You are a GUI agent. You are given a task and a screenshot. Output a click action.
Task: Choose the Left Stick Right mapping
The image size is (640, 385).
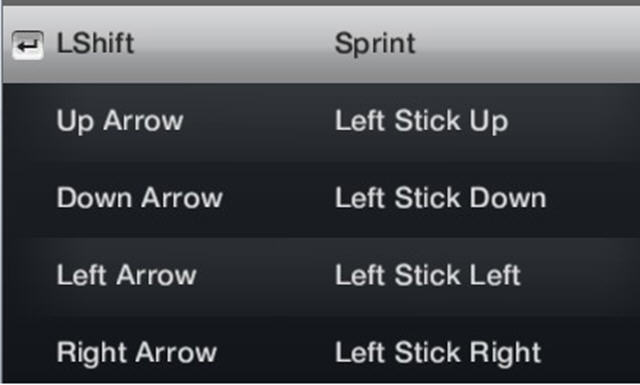[438, 352]
